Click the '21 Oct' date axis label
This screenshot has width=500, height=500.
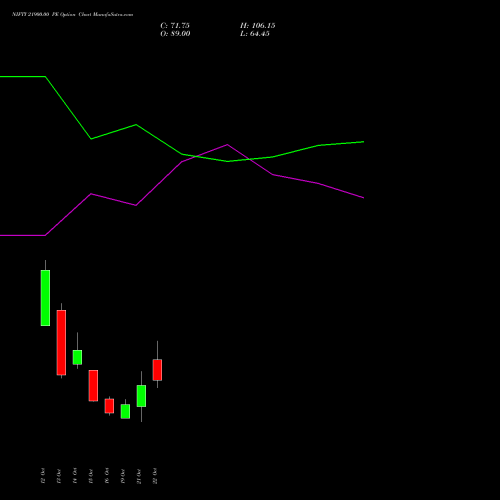pos(139,476)
